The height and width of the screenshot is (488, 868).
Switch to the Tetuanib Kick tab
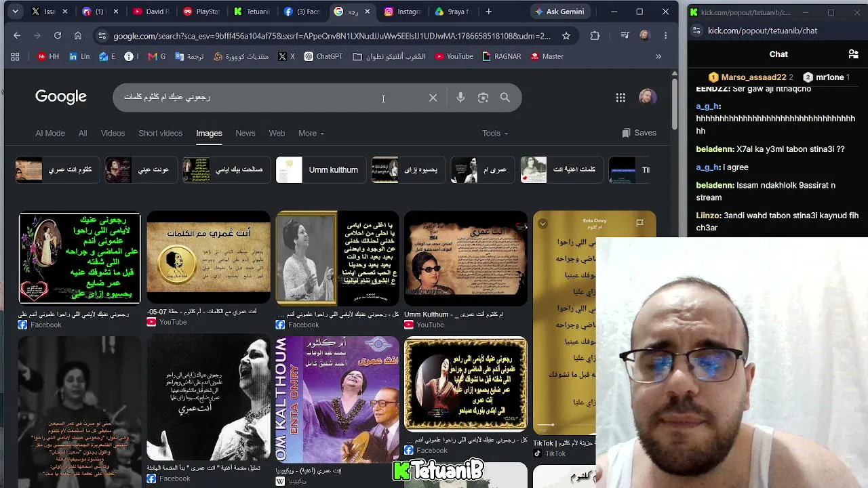(252, 12)
